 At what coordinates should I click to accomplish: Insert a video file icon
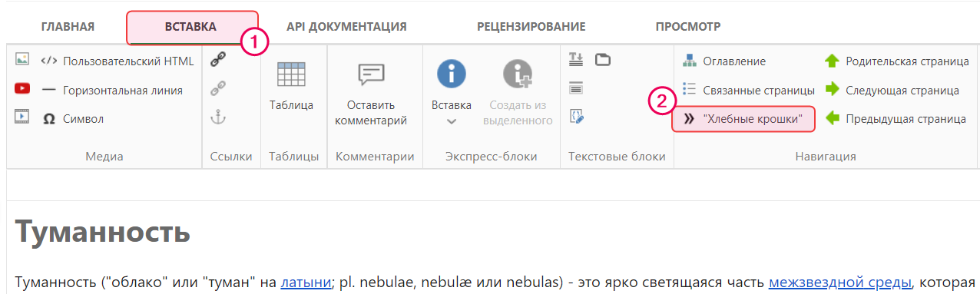pyautogui.click(x=22, y=117)
